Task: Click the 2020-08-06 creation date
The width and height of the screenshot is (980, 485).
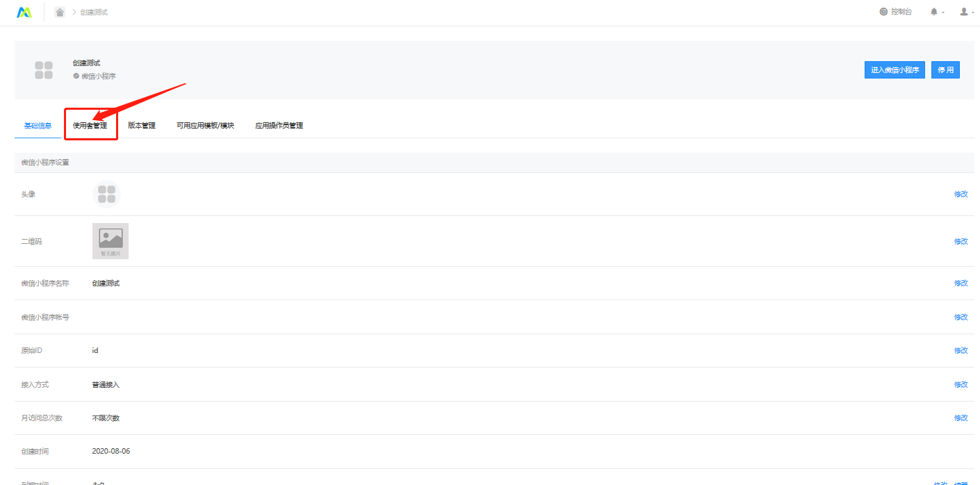Action: 111,452
